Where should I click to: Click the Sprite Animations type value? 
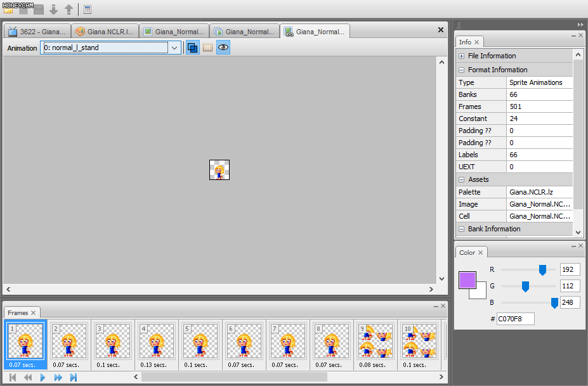(540, 82)
